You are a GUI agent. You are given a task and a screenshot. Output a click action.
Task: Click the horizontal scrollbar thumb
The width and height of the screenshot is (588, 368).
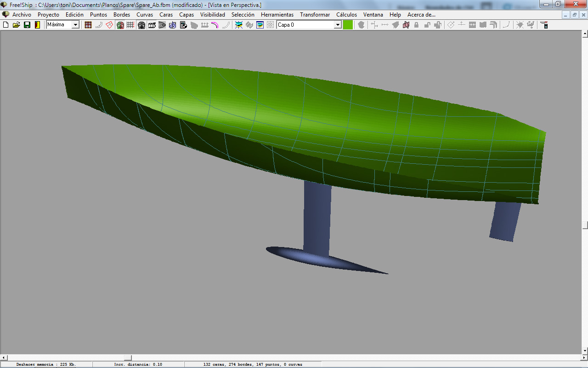click(128, 357)
